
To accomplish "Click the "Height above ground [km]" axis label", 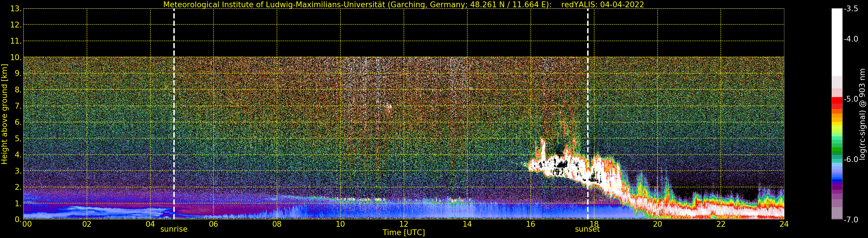I will click(4, 114).
